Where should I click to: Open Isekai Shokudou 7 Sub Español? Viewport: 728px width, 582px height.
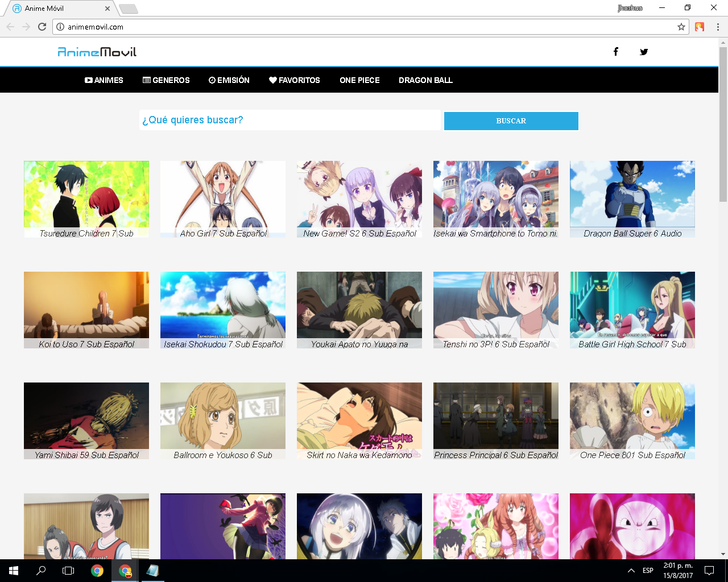(223, 310)
